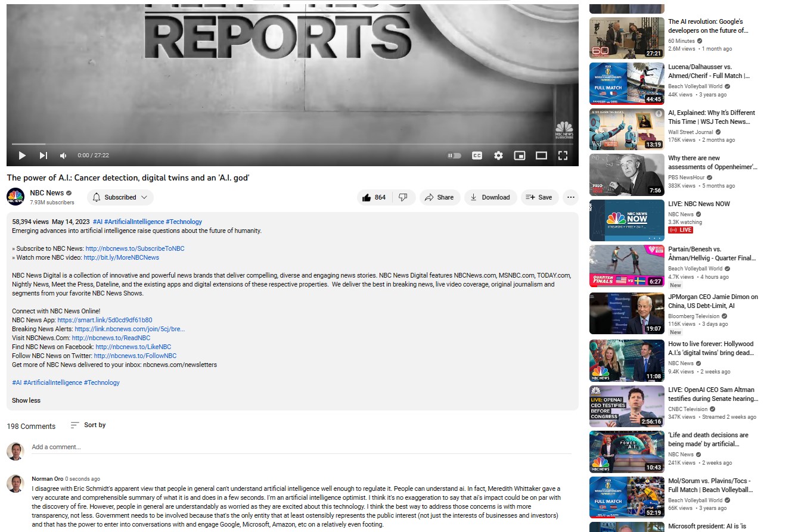Screen dimensions: 798x532
Task: Open Sam Altman Senate hearing thumbnail
Action: 626,406
